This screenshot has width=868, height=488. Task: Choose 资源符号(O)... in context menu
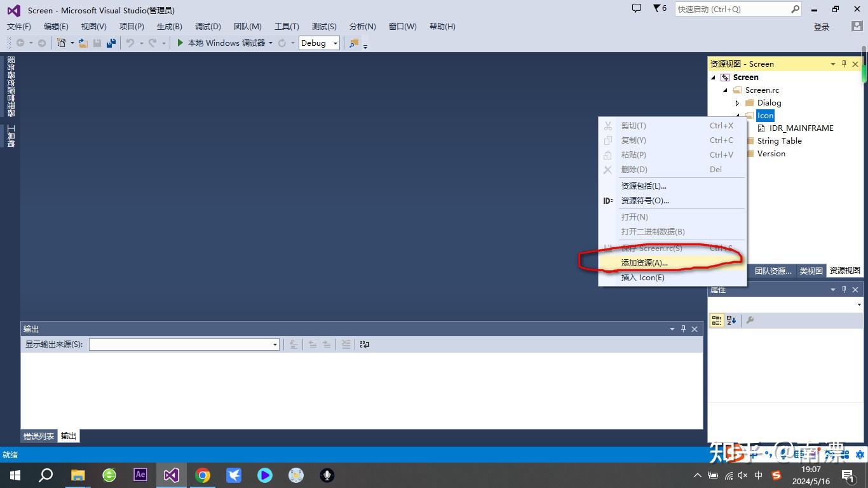coord(672,201)
